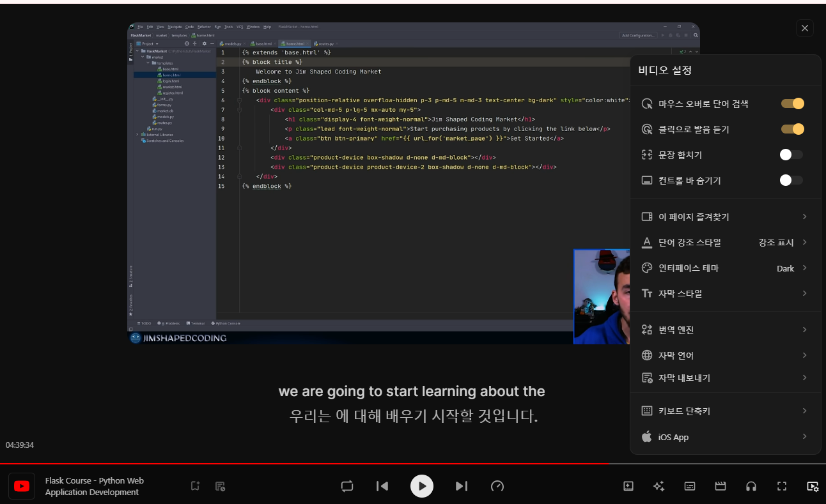Open the 번역 엔진 submenu

click(725, 330)
